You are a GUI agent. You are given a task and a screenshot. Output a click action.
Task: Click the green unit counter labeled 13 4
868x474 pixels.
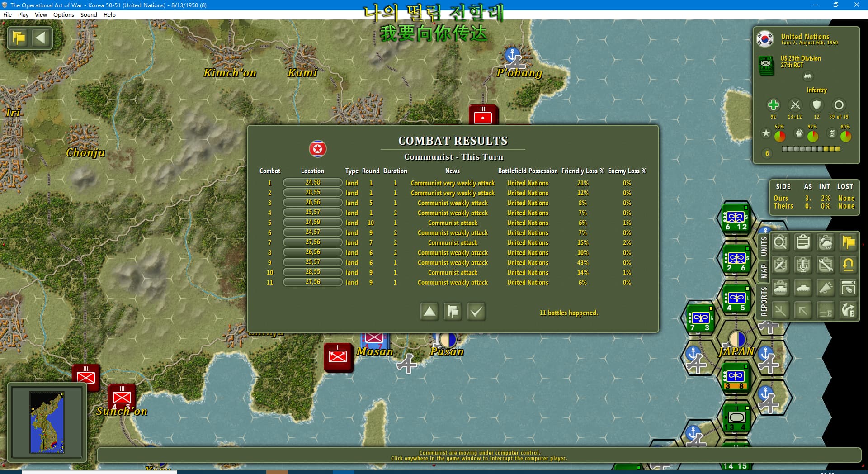point(736,417)
